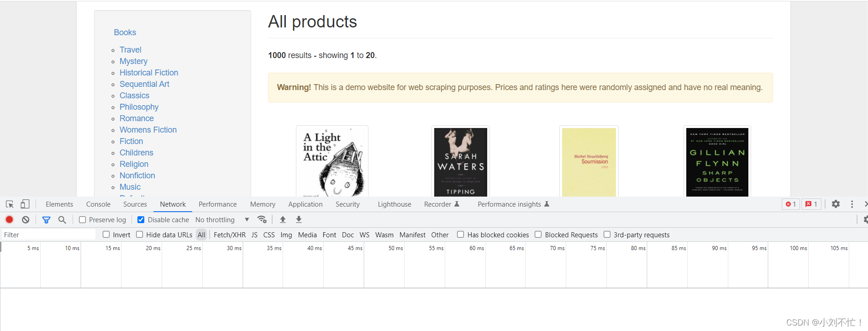Filter requests by Font type
The height and width of the screenshot is (331, 868).
[329, 235]
